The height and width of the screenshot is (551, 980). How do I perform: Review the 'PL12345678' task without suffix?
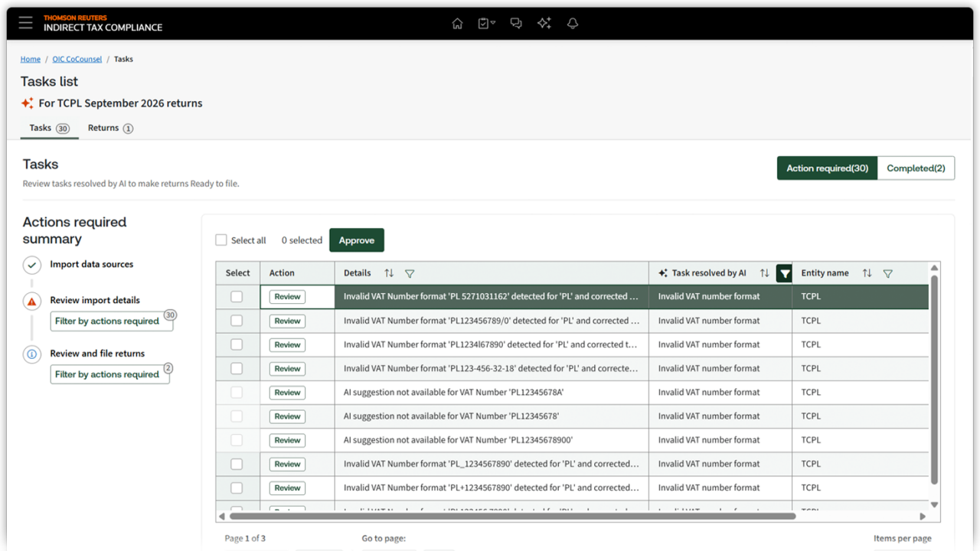(287, 416)
